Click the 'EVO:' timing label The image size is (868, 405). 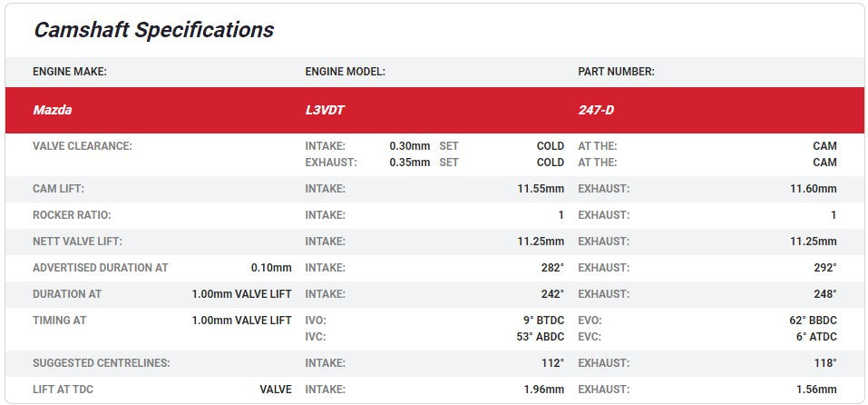[x=590, y=321]
